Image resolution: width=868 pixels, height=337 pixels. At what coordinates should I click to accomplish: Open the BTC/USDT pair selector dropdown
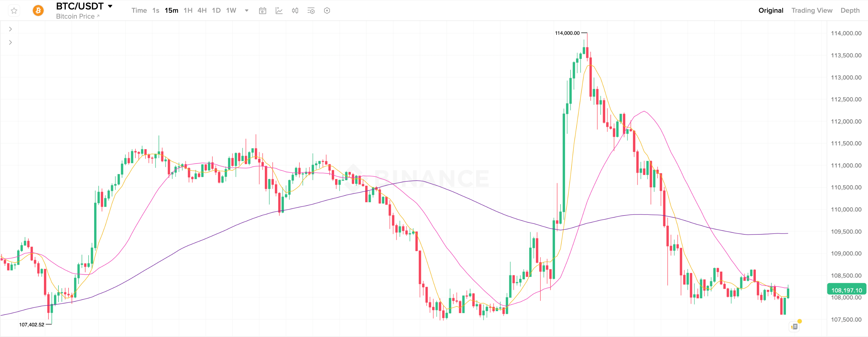click(110, 7)
